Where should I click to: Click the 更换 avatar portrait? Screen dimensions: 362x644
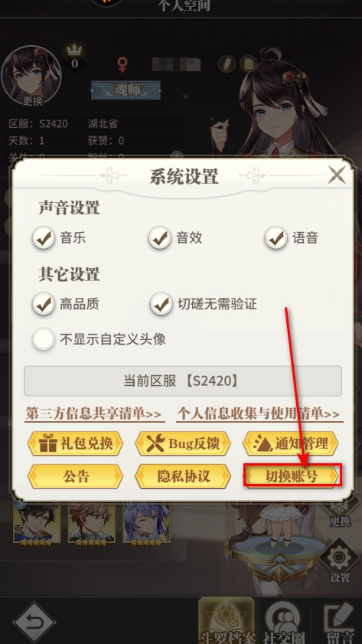(x=31, y=76)
